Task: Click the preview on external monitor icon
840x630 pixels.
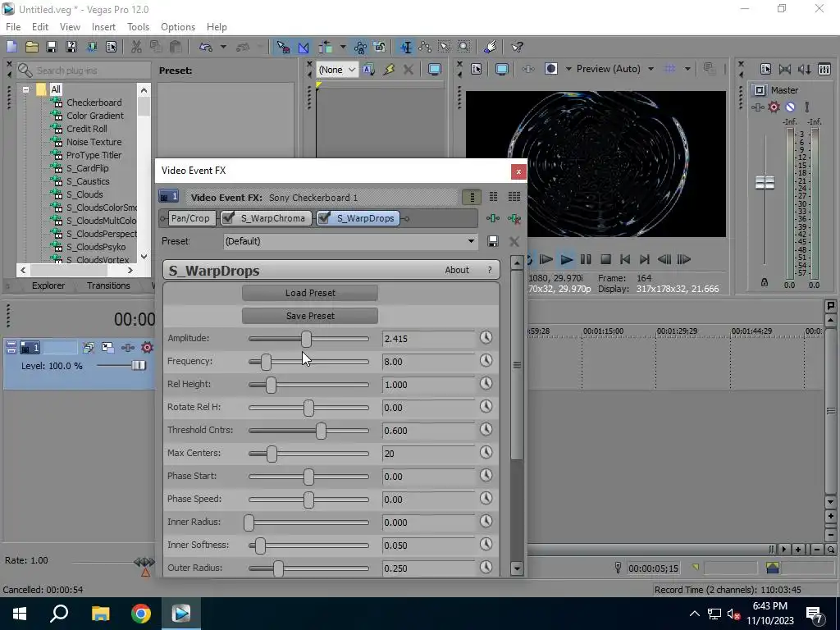Action: tap(501, 69)
